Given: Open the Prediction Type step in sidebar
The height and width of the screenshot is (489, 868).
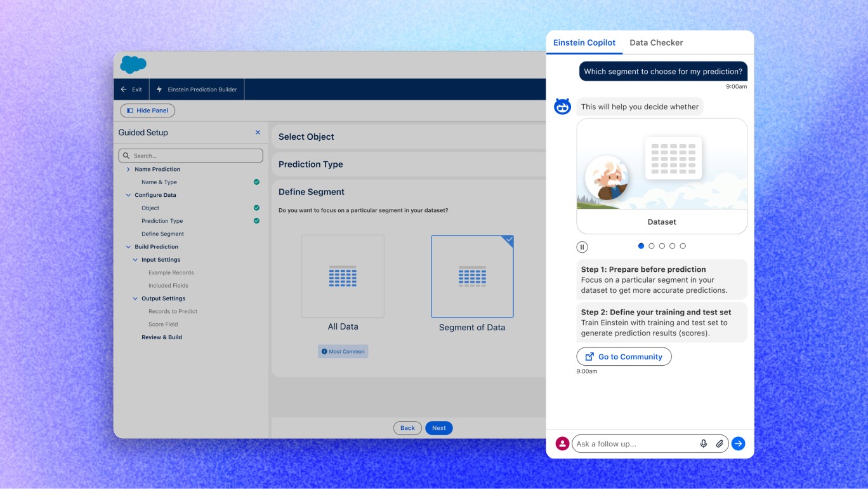Looking at the screenshot, I should click(162, 221).
